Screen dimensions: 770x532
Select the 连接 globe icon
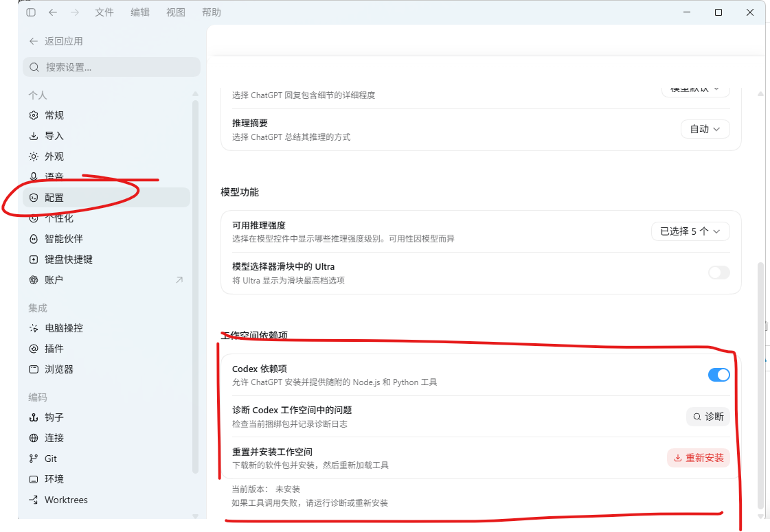tap(34, 438)
